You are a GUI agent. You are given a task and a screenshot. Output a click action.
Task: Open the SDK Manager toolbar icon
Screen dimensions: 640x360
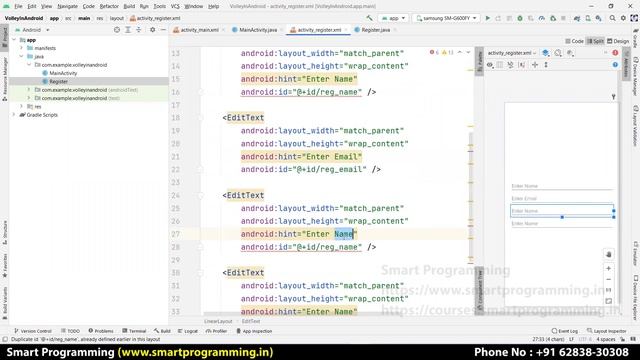[x=598, y=18]
